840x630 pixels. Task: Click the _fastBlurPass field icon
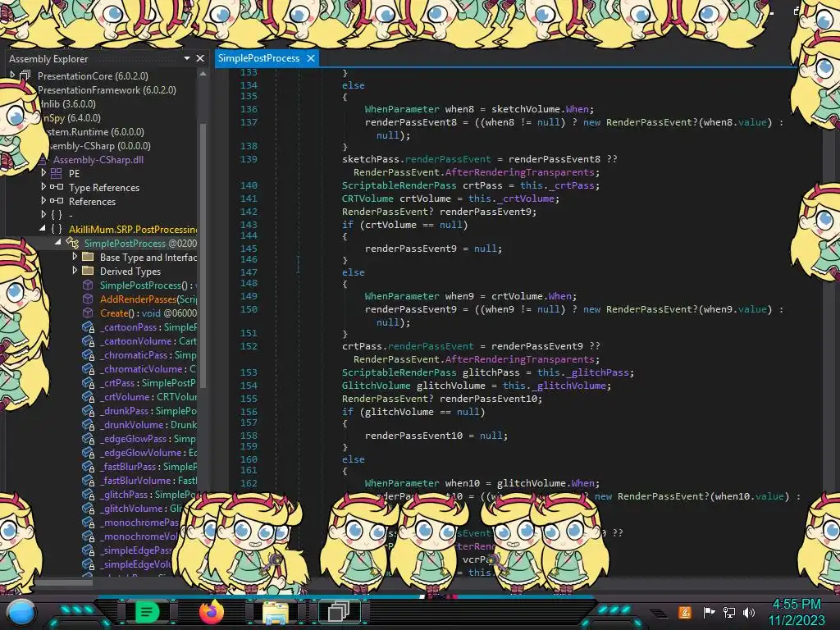pyautogui.click(x=89, y=466)
